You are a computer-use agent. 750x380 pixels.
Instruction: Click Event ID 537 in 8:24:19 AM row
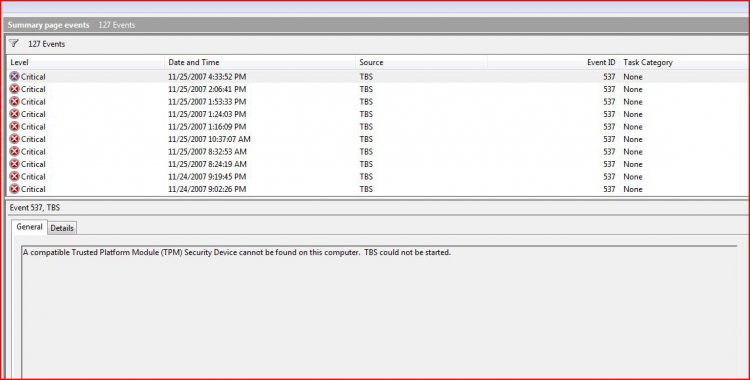609,164
